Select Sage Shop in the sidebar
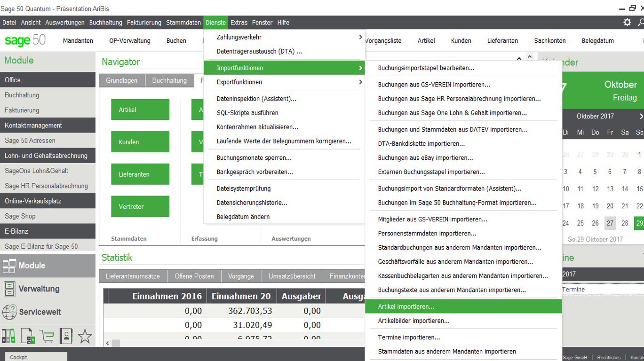The width and height of the screenshot is (644, 361). click(x=48, y=216)
